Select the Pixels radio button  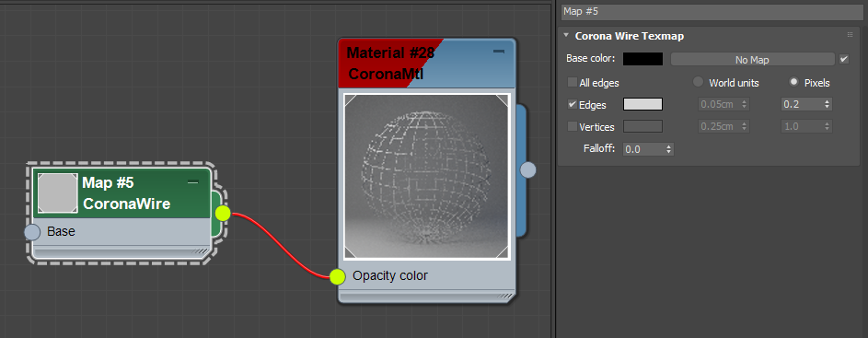(793, 82)
